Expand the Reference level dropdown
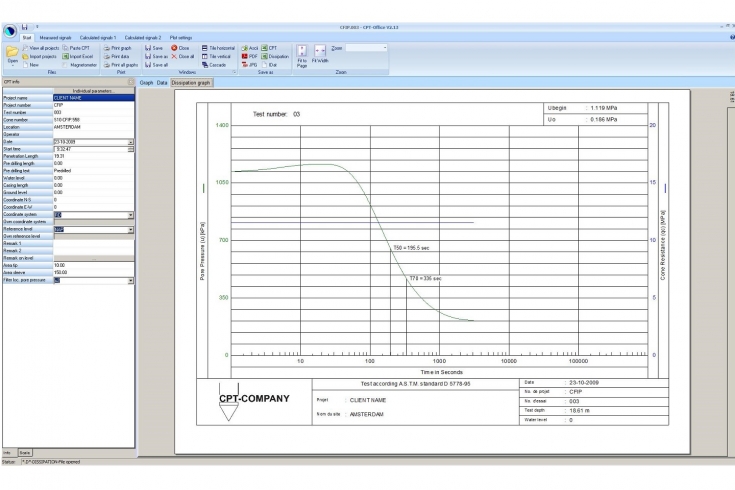 (x=130, y=229)
